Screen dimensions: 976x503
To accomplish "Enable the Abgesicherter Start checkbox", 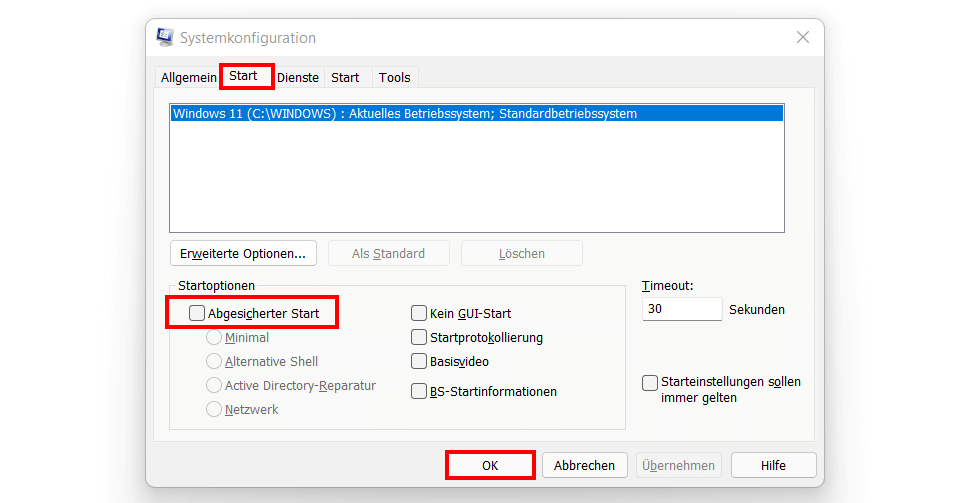I will coord(197,314).
